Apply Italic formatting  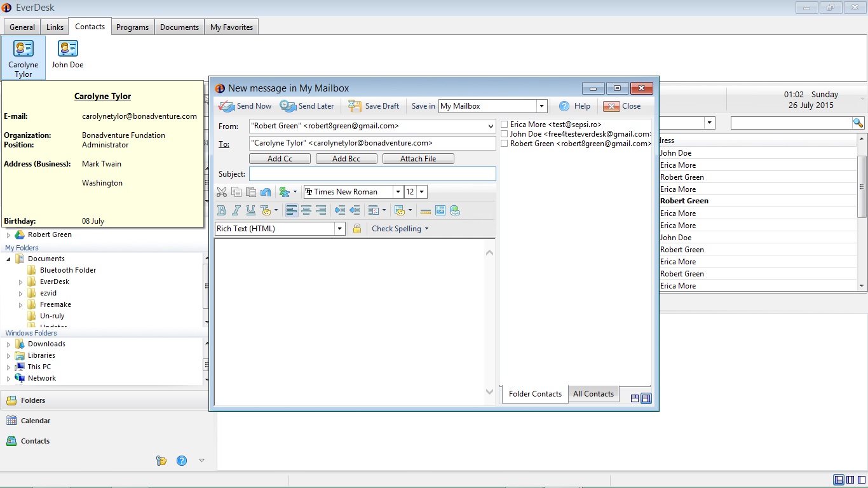pos(236,210)
